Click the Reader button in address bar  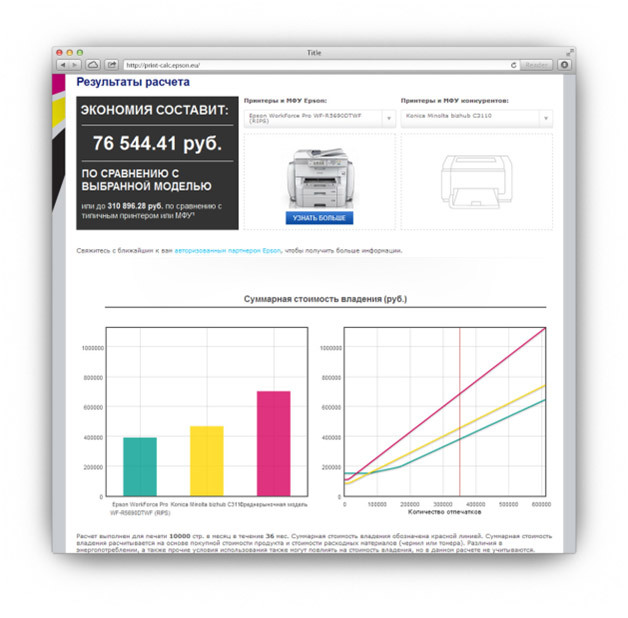536,65
